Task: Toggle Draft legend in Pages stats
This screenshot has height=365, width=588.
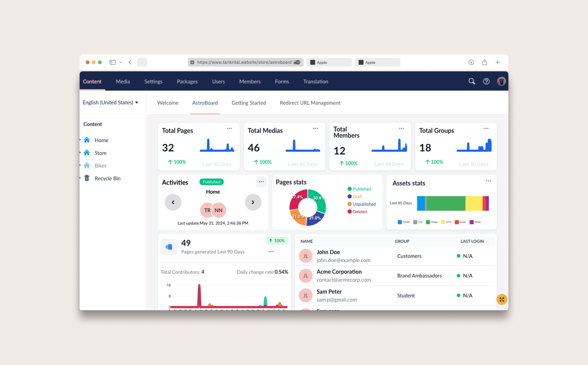Action: pos(355,197)
